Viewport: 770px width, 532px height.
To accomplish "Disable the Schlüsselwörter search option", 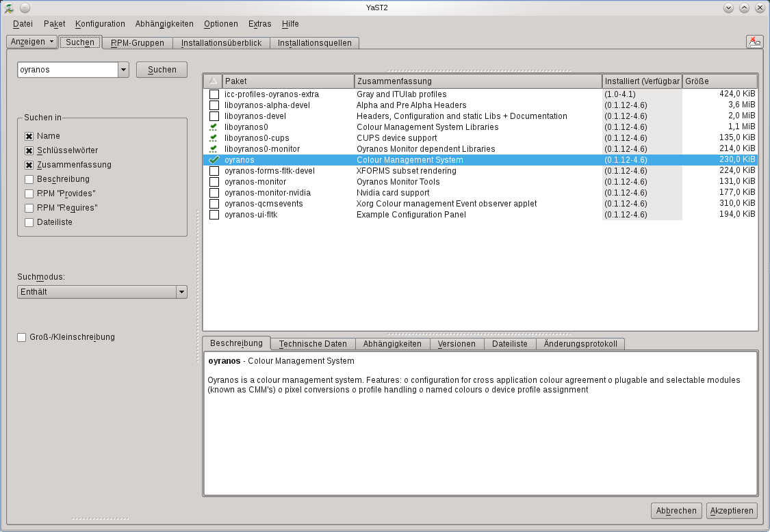I will click(29, 150).
